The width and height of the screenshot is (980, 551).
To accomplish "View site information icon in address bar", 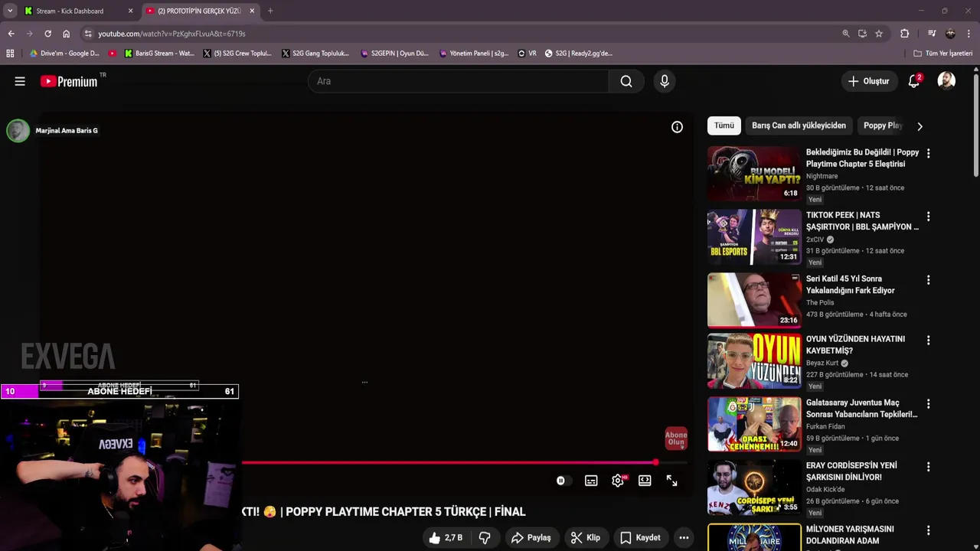I will click(x=88, y=34).
